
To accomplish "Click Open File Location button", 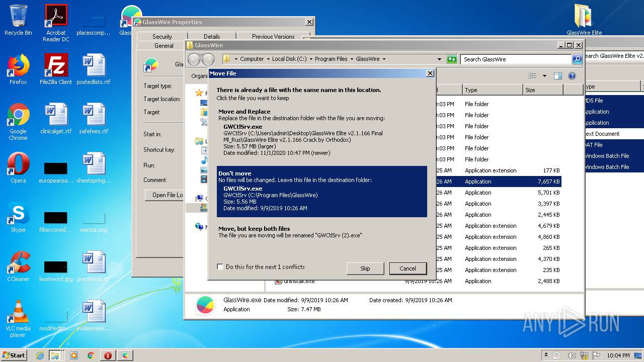I will [165, 195].
